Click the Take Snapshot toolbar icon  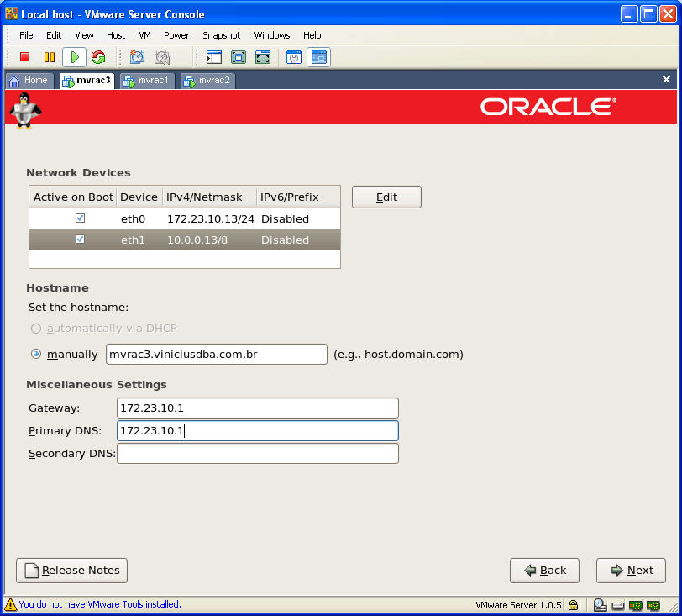[x=138, y=57]
